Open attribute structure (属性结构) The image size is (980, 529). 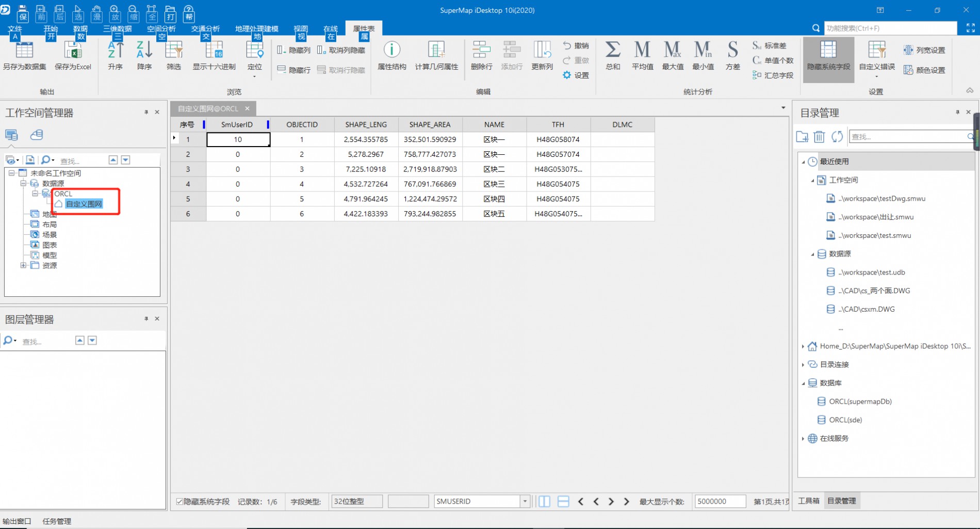click(392, 56)
